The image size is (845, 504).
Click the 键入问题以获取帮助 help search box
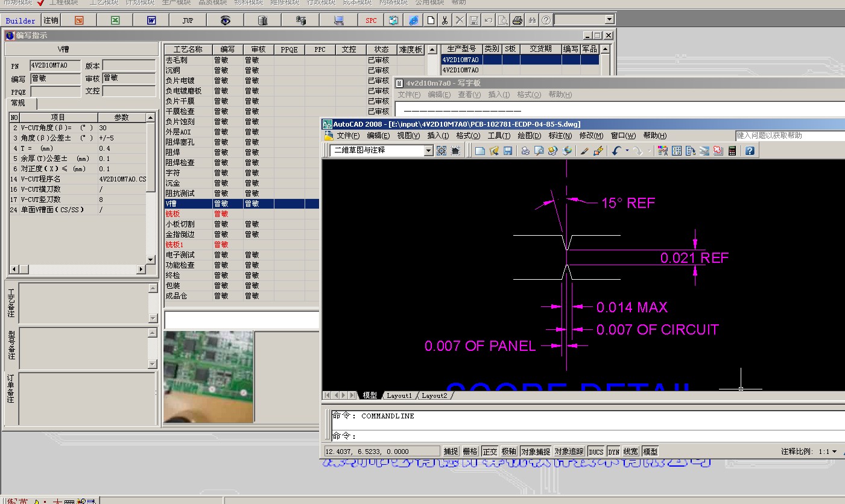[790, 136]
